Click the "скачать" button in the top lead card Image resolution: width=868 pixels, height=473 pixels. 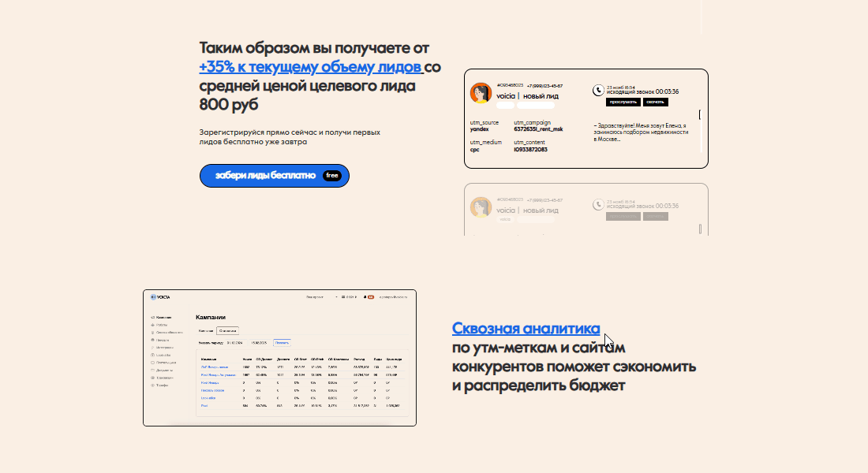pyautogui.click(x=656, y=102)
